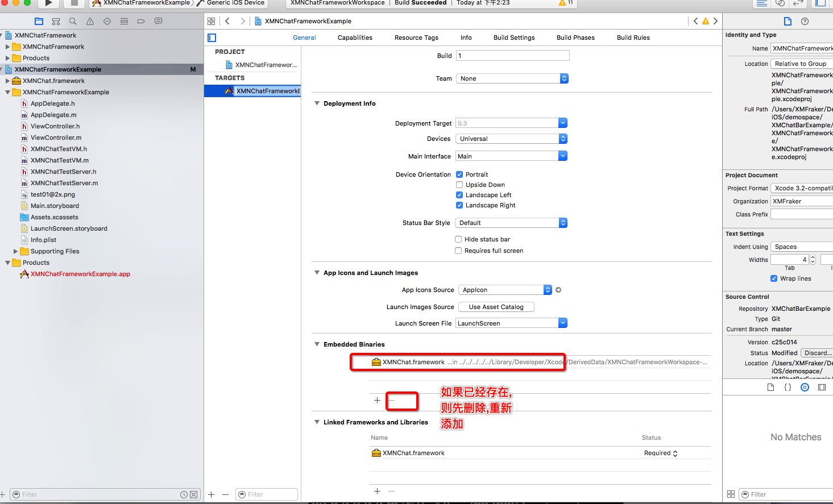Click the Build number input field
Viewport: 833px width, 504px height.
click(512, 56)
